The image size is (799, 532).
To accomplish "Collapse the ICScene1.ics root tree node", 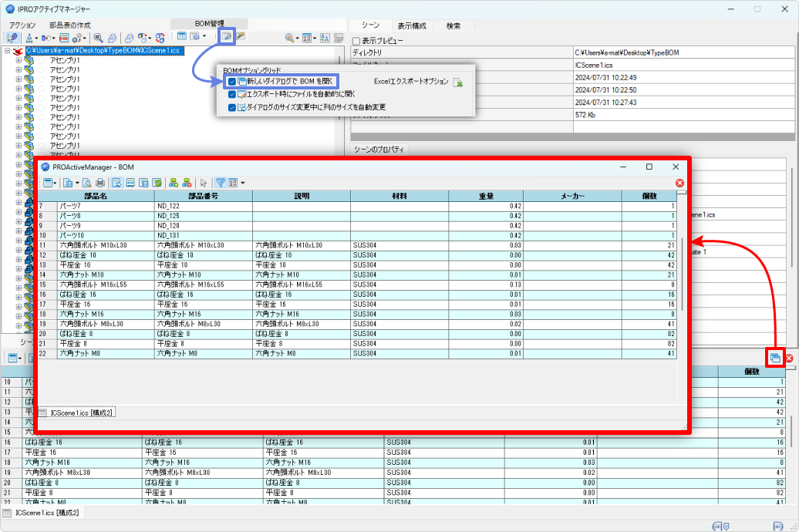I will 7,51.
